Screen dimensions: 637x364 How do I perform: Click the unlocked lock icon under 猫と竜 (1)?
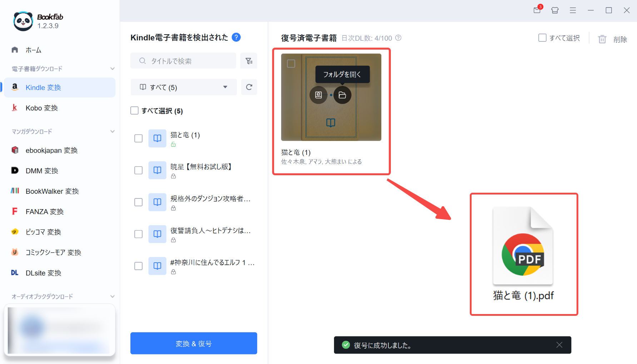tap(173, 144)
